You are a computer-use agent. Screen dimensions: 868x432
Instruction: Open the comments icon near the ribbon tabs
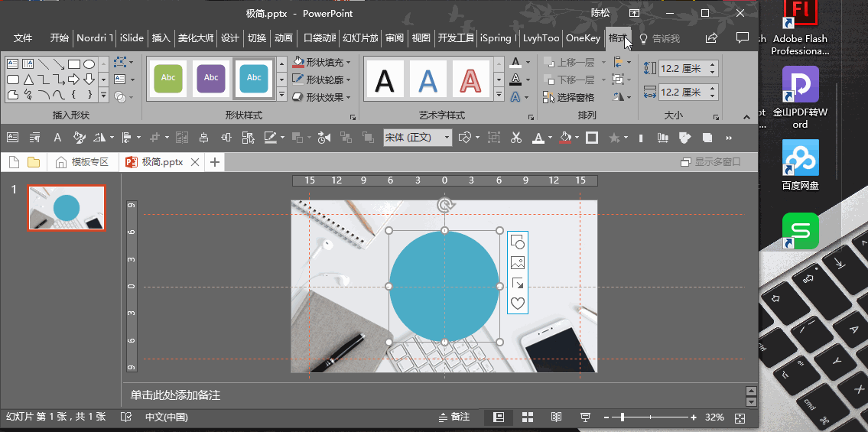click(743, 37)
